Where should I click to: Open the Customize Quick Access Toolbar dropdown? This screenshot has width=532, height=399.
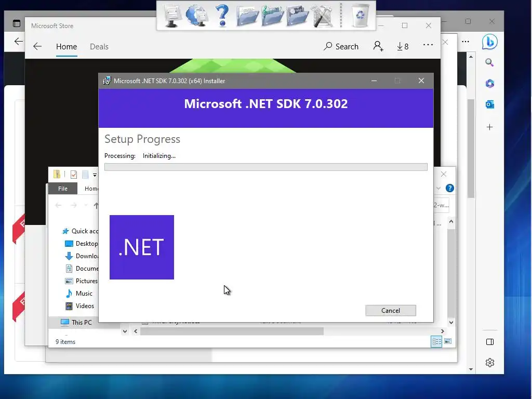[x=95, y=175]
